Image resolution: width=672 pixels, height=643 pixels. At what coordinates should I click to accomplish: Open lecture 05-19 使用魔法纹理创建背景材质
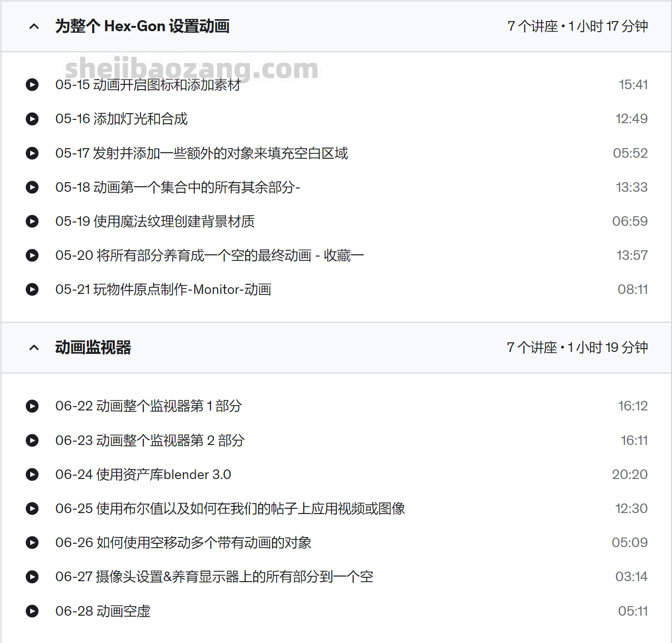(x=155, y=222)
